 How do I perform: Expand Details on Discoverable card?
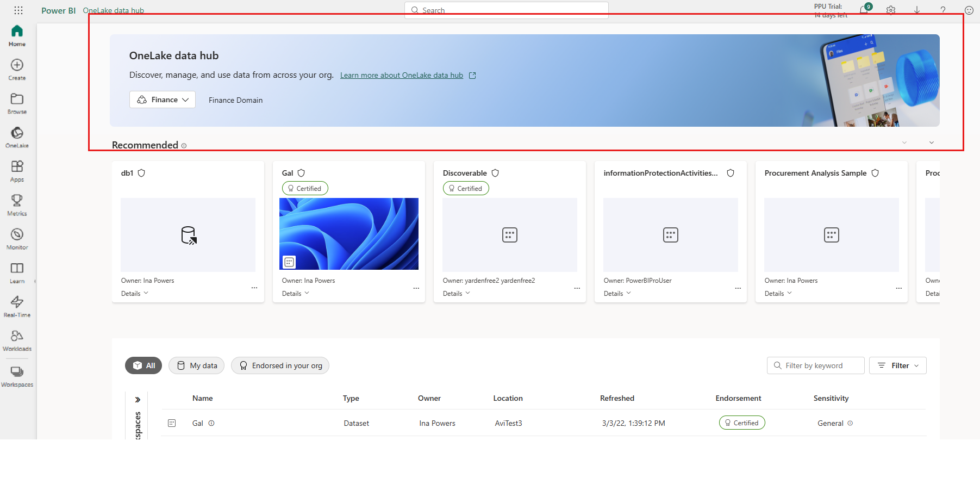[456, 293]
